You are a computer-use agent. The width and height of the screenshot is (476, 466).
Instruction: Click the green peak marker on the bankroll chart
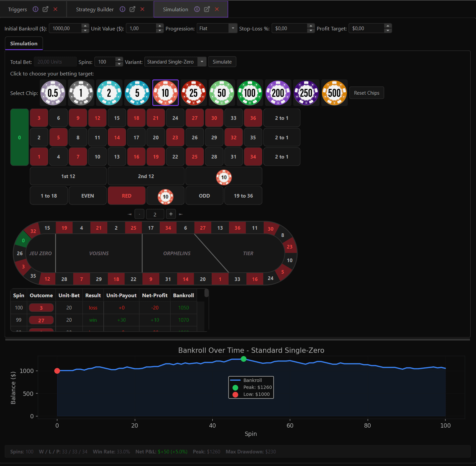point(244,359)
